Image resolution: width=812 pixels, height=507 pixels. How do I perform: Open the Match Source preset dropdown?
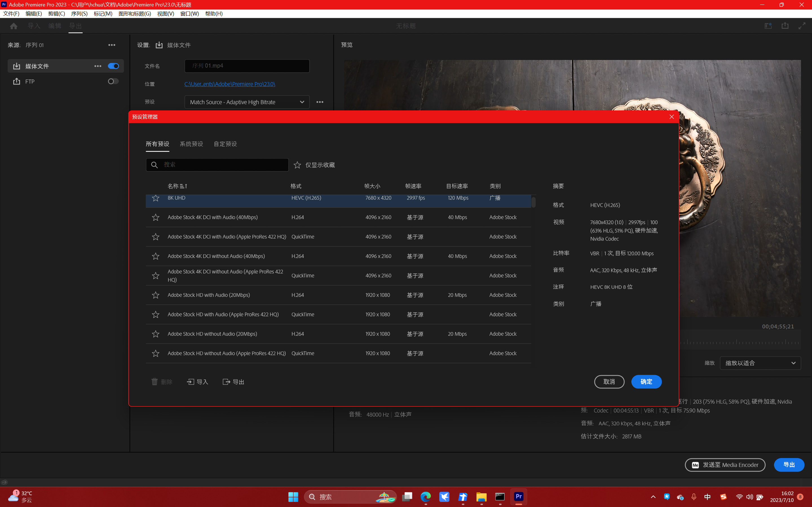(x=247, y=102)
